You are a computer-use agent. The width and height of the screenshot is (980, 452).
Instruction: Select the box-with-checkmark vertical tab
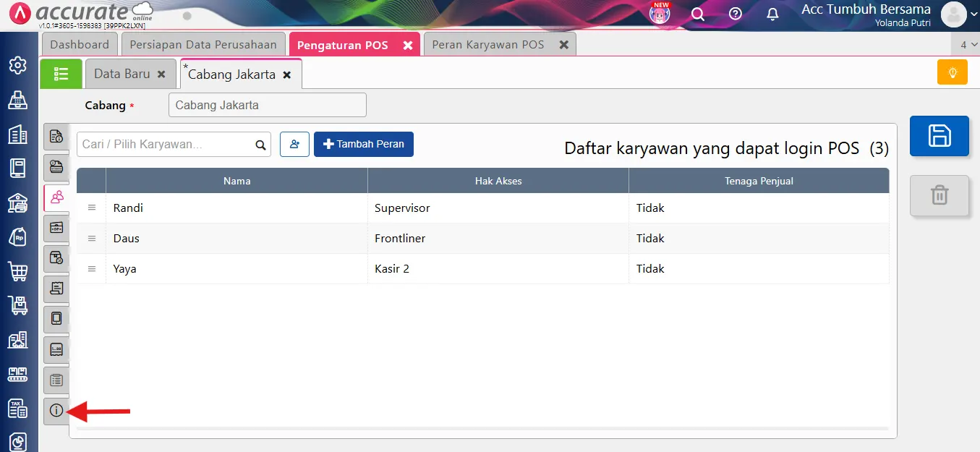pyautogui.click(x=56, y=257)
